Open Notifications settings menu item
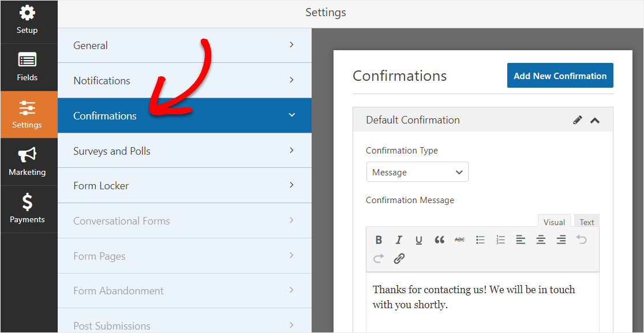644x333 pixels. pyautogui.click(x=185, y=80)
